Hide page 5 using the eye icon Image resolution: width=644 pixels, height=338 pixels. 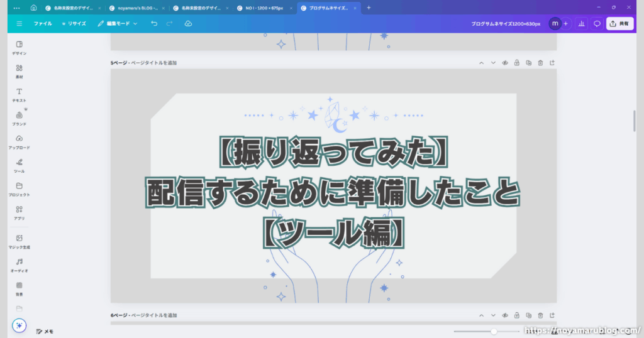(x=504, y=63)
